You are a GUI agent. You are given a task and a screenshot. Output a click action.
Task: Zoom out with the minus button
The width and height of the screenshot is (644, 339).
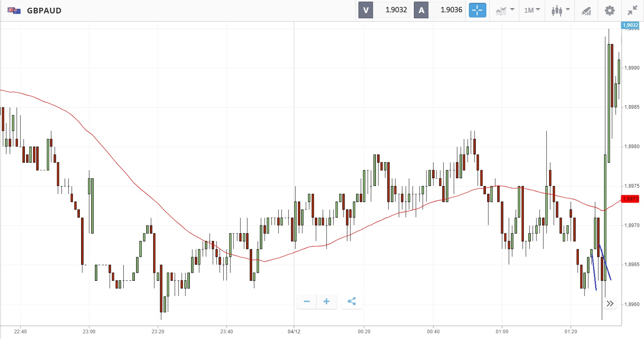(x=307, y=301)
